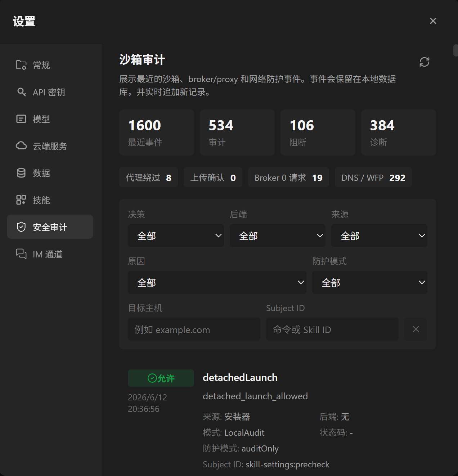Click the cloud icon beside 云端服务

[x=21, y=146]
